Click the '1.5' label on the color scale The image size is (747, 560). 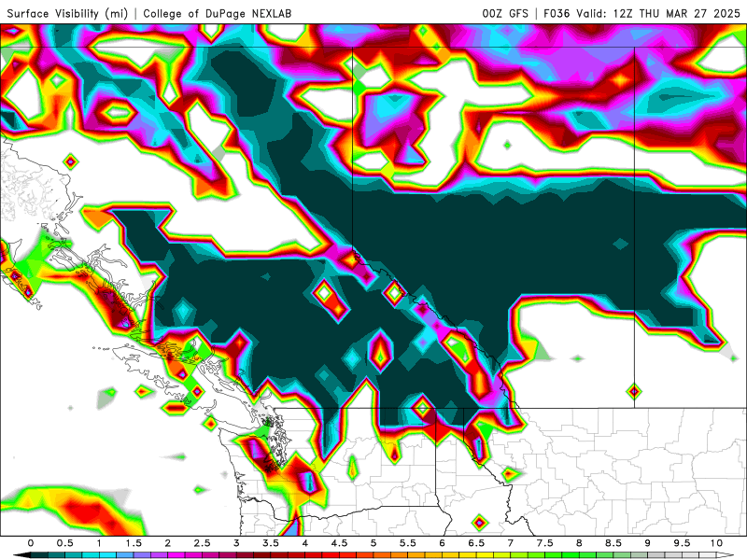point(134,543)
